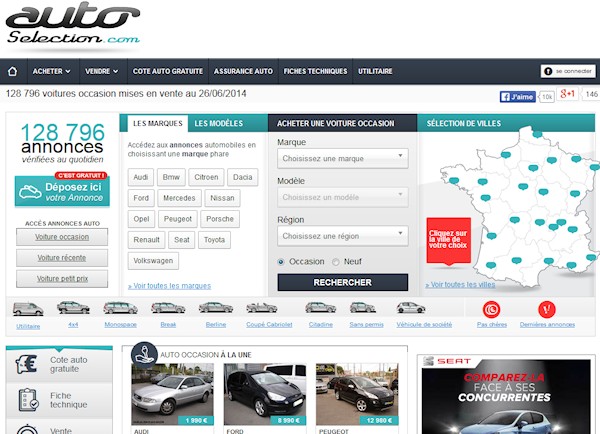
Task: Click the Cote auto gratuite euro icon
Action: point(26,364)
